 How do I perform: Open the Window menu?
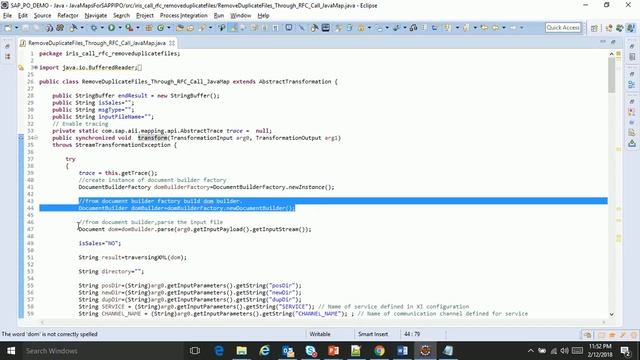241,16
